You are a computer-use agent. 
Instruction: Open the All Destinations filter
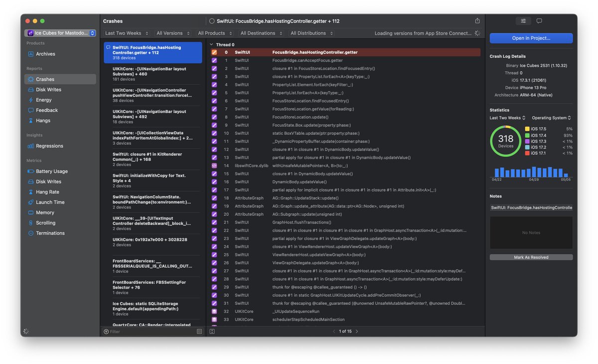pos(261,33)
